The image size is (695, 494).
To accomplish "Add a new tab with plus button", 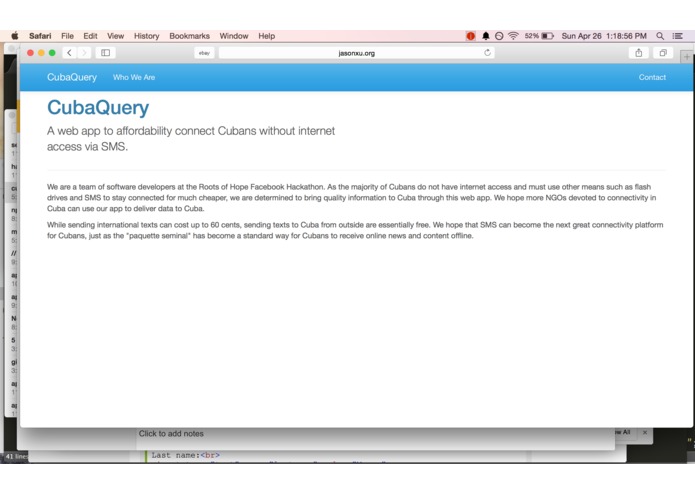I will [x=687, y=57].
